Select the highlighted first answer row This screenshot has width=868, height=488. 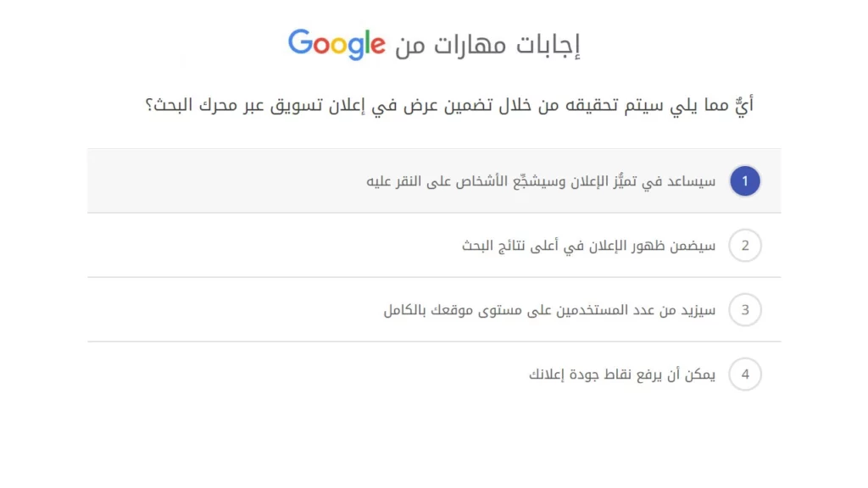pos(434,180)
